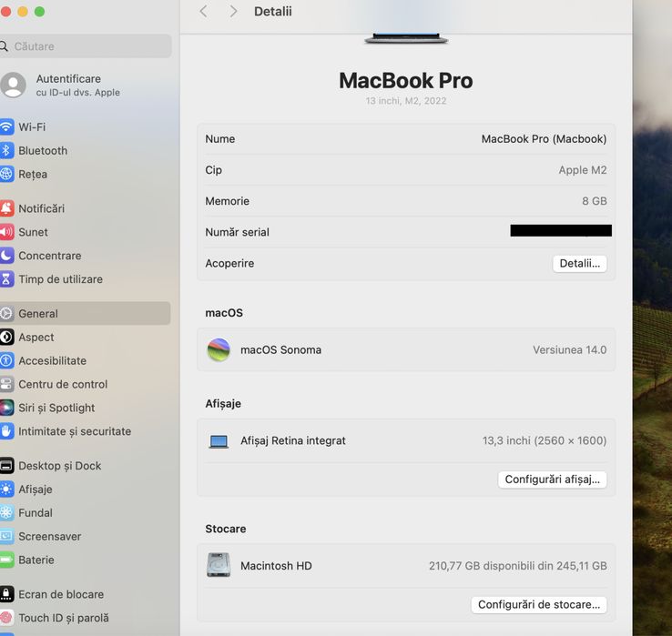This screenshot has width=672, height=636.
Task: Click the Concentrare moon icon
Action: [x=6, y=256]
